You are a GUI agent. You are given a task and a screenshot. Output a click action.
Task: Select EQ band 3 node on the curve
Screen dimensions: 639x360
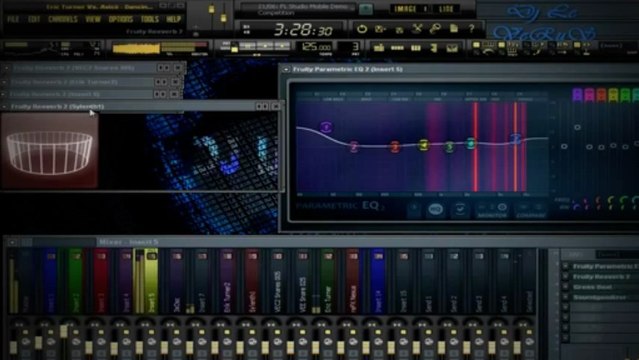point(394,147)
